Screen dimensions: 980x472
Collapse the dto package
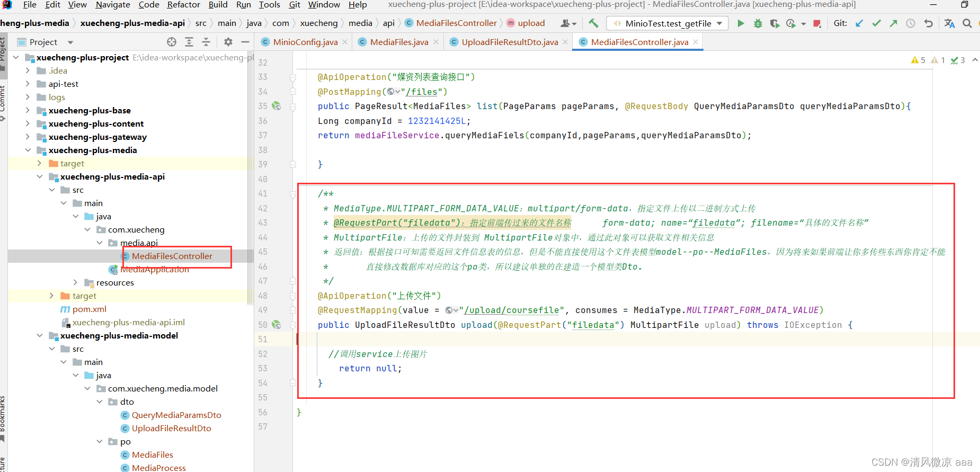click(100, 402)
